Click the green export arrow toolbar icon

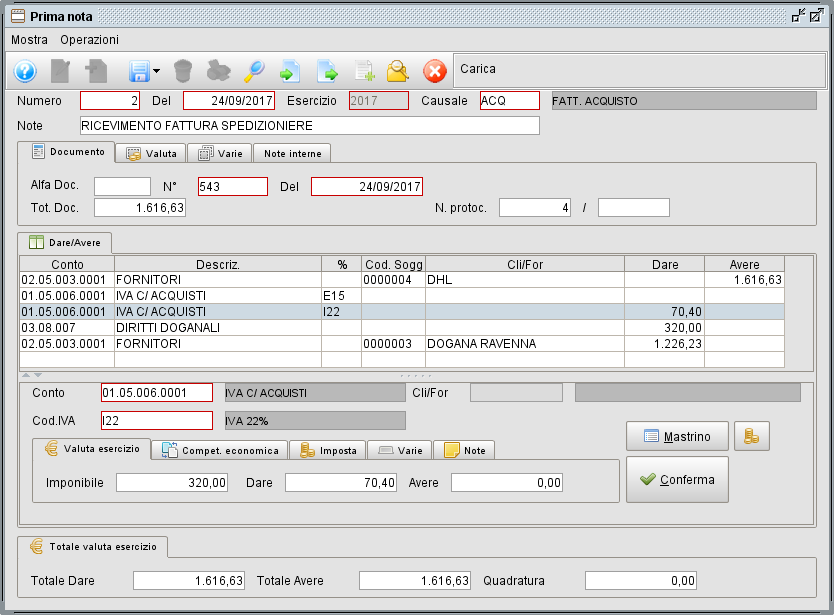click(327, 71)
